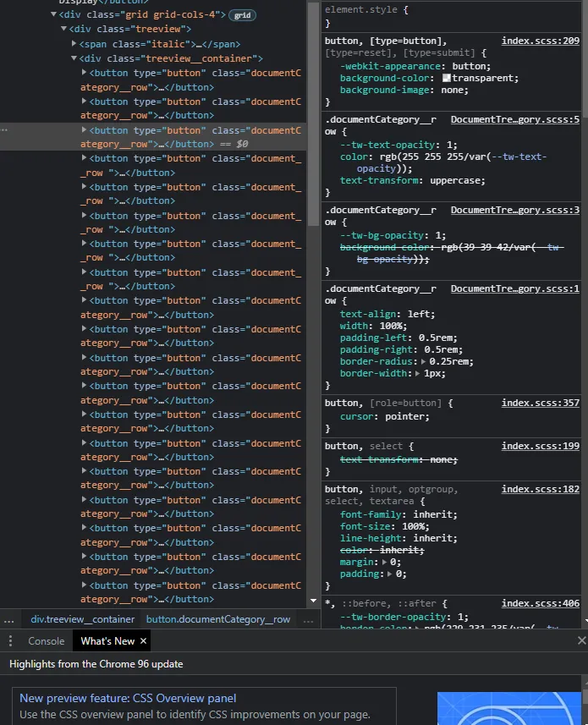The image size is (588, 725).
Task: Expand the border-width shorthand property
Action: [418, 373]
